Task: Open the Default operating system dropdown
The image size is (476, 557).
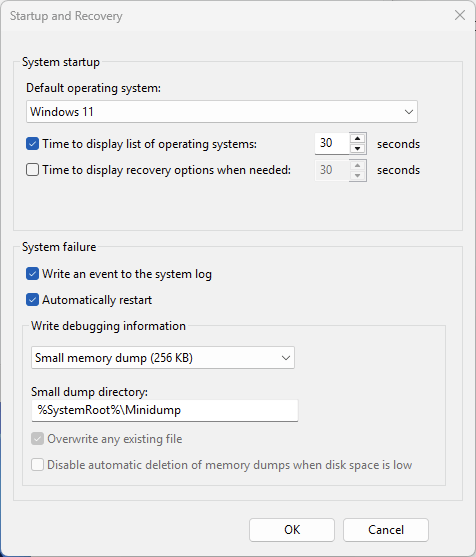Action: [x=222, y=112]
